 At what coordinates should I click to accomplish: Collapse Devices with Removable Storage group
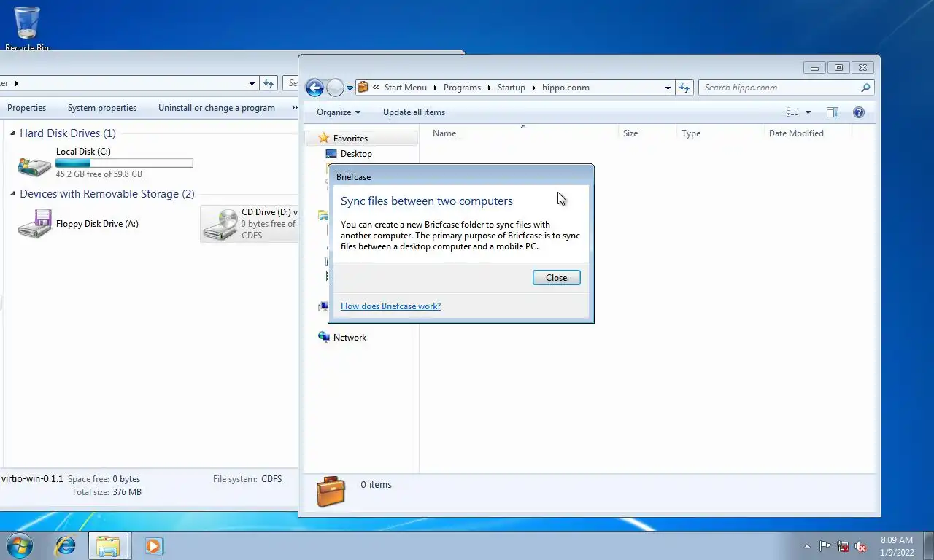point(12,194)
